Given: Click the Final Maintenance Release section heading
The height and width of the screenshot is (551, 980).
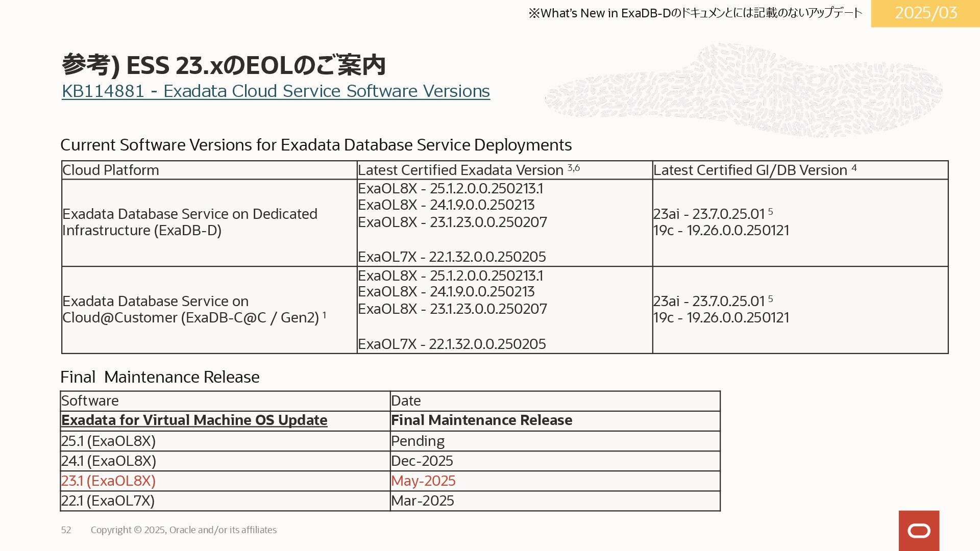Looking at the screenshot, I should tap(160, 377).
